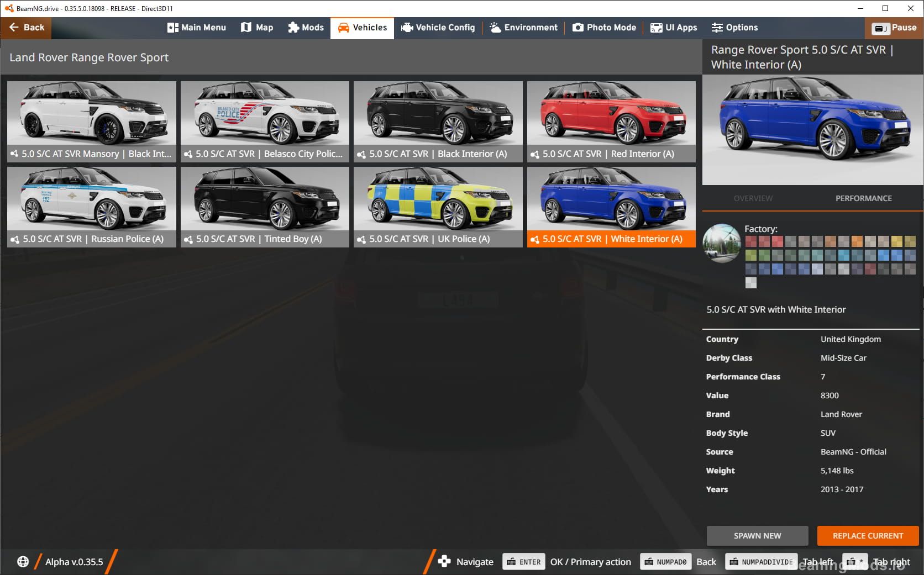Click the 'Factory:' colors label
This screenshot has height=575, width=924.
tap(760, 229)
